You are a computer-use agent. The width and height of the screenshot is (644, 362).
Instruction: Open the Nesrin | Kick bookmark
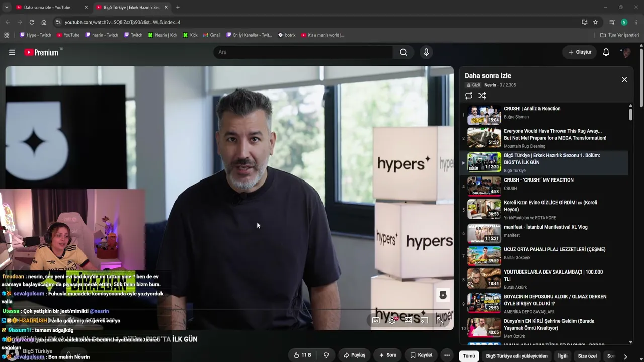click(163, 35)
